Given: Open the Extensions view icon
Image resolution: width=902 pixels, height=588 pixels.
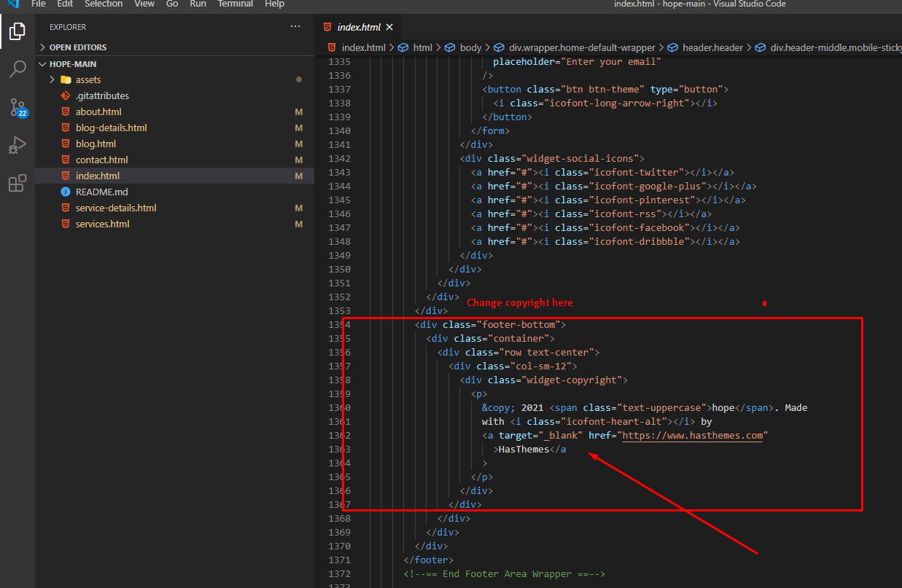Looking at the screenshot, I should (x=17, y=184).
